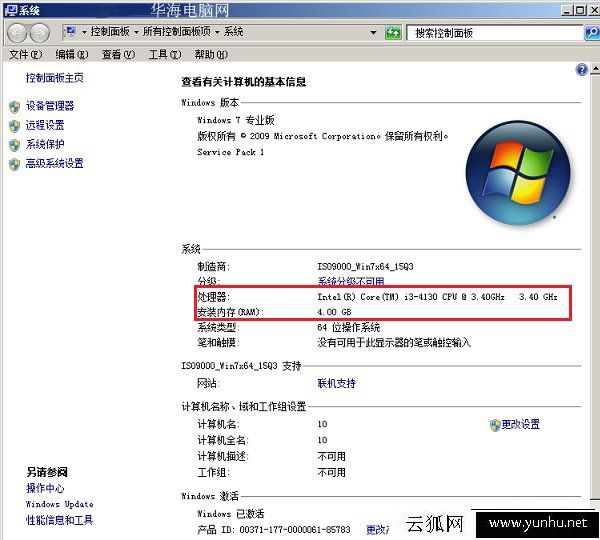The width and height of the screenshot is (600, 540).
Task: Open 操作中心 link
Action: tap(45, 488)
